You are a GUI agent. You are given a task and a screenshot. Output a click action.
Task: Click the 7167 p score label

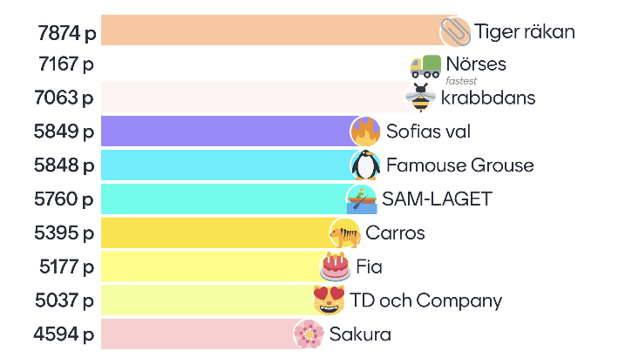coord(66,64)
